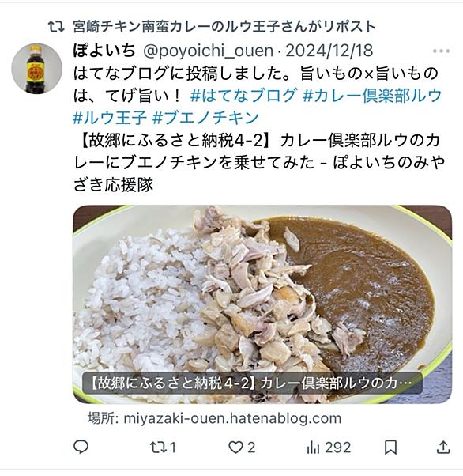Open hashtag #はてなブログ
Screen dimensions: 463x476
pyautogui.click(x=243, y=96)
